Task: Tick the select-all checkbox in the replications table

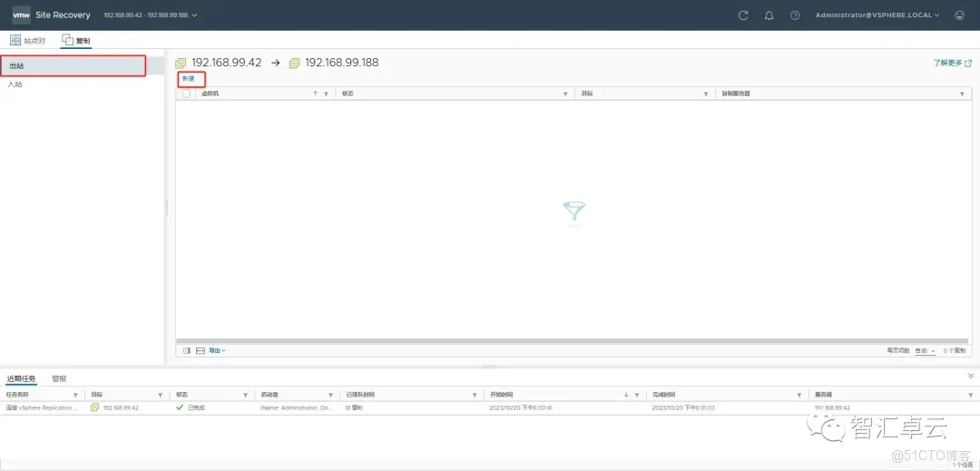Action: coord(186,93)
